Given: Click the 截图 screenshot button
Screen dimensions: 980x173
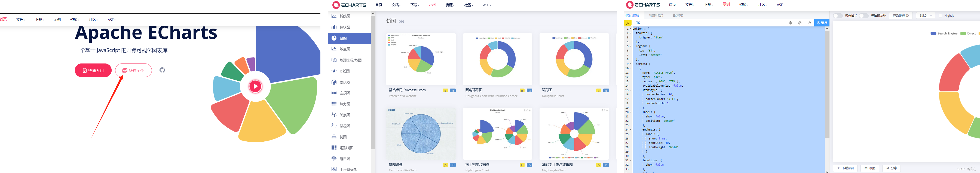Looking at the screenshot, I should (x=870, y=168).
